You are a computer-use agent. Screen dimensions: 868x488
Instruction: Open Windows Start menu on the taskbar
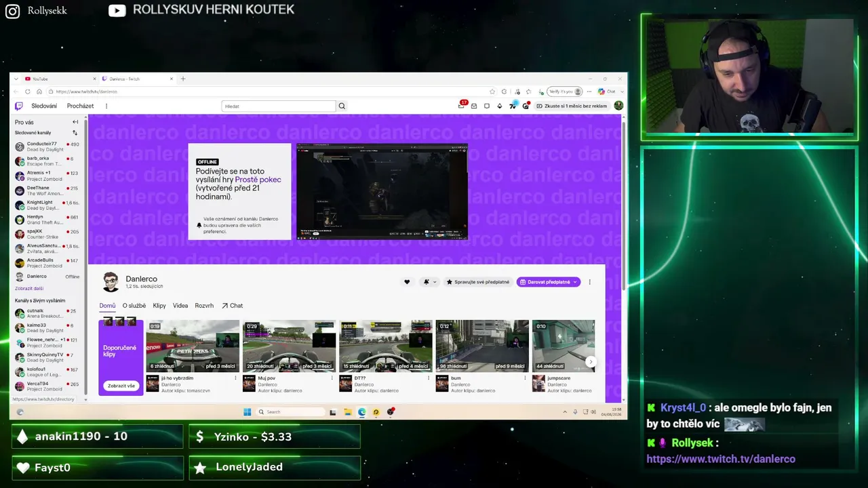[247, 411]
